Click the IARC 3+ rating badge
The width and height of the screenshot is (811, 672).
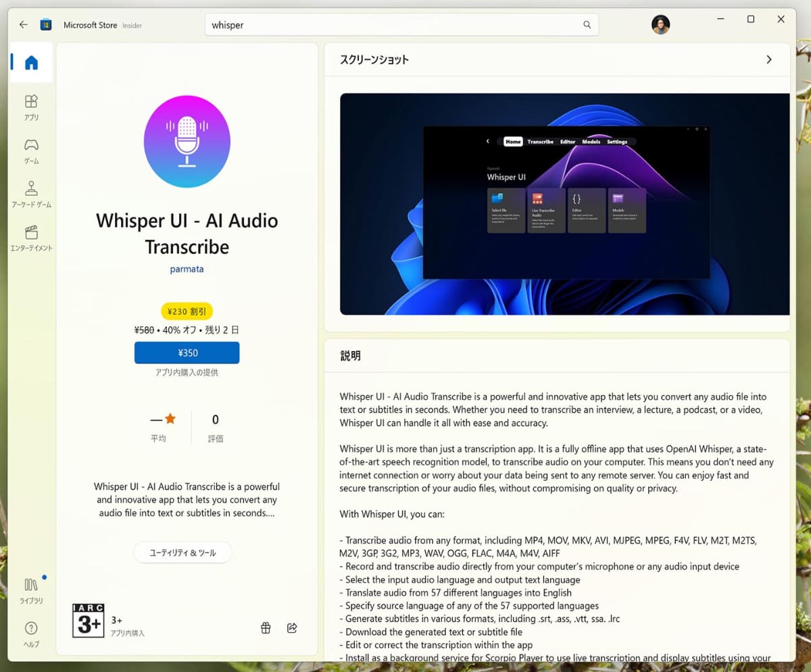tap(89, 621)
